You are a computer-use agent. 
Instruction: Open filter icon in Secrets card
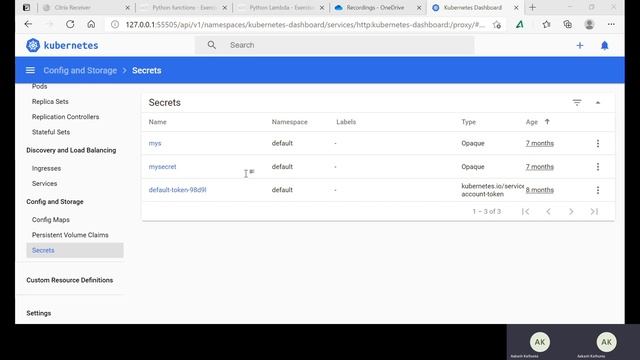point(577,102)
